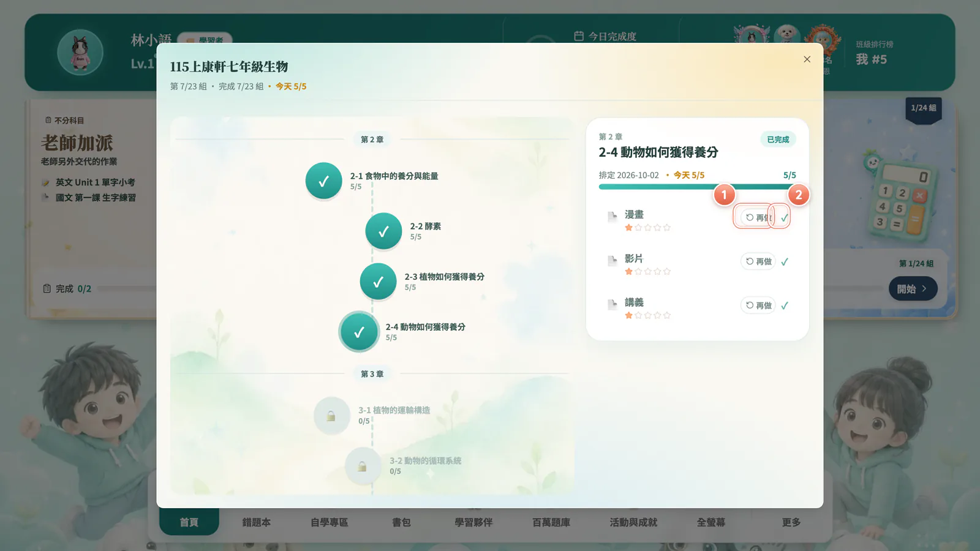
Task: Click the 我 #5 class ranking
Action: (x=872, y=59)
